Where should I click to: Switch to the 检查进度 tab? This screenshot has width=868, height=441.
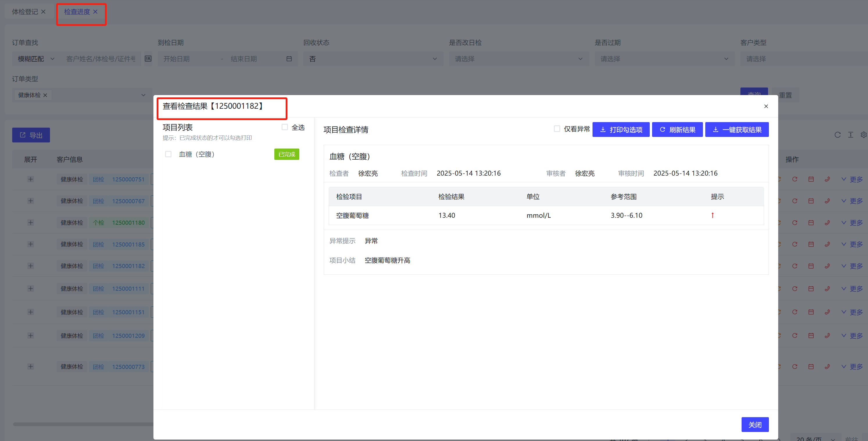[x=77, y=12]
